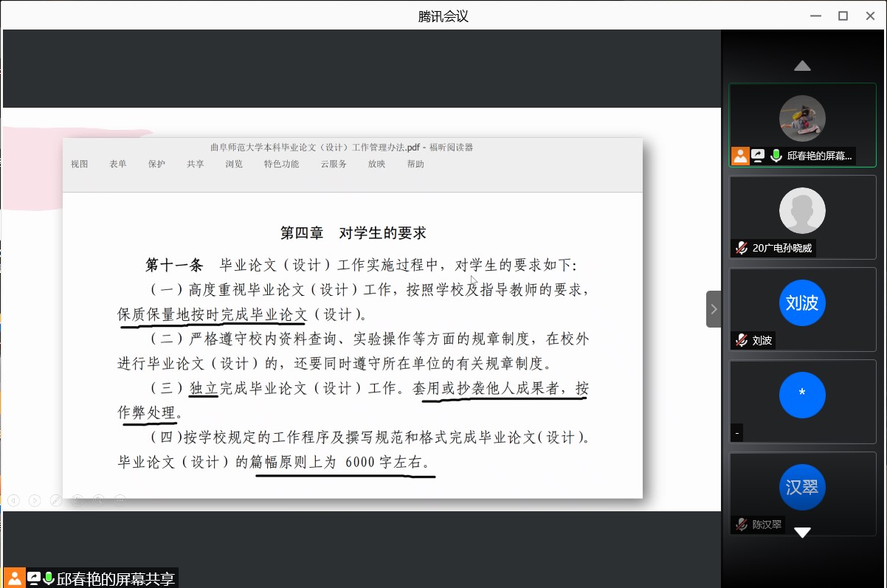Click the orange host icon on 邱春艳's tile
This screenshot has width=887, height=588.
(x=740, y=156)
